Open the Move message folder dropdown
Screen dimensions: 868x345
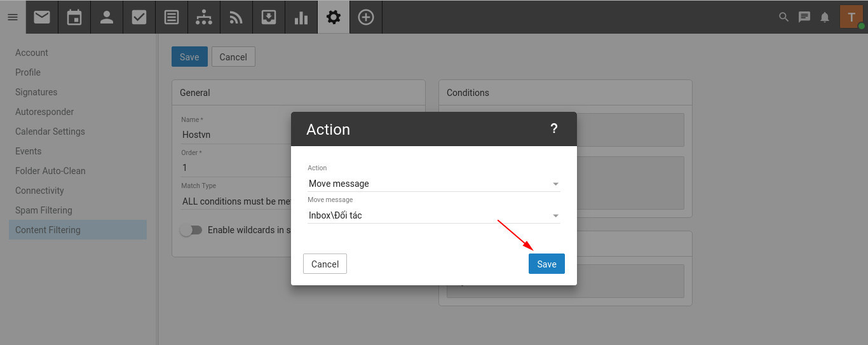(x=433, y=215)
